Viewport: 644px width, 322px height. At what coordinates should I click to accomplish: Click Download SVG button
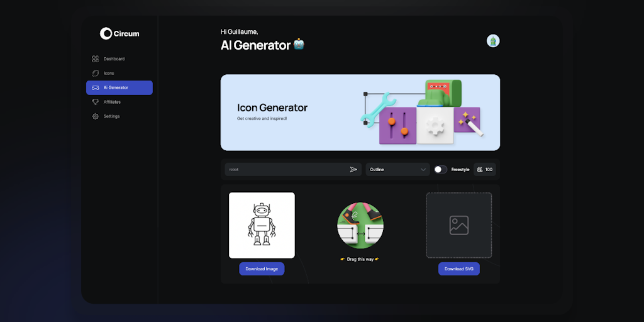[x=458, y=269]
